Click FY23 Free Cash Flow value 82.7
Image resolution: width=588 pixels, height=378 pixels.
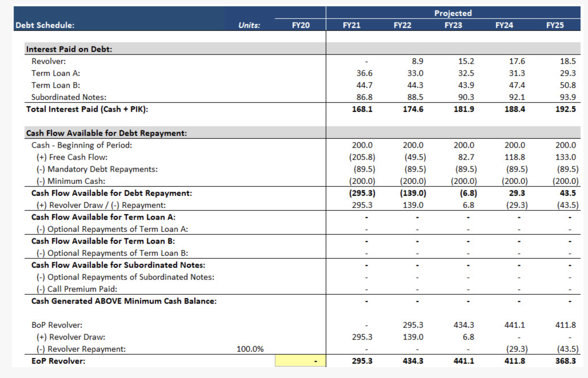coord(466,157)
